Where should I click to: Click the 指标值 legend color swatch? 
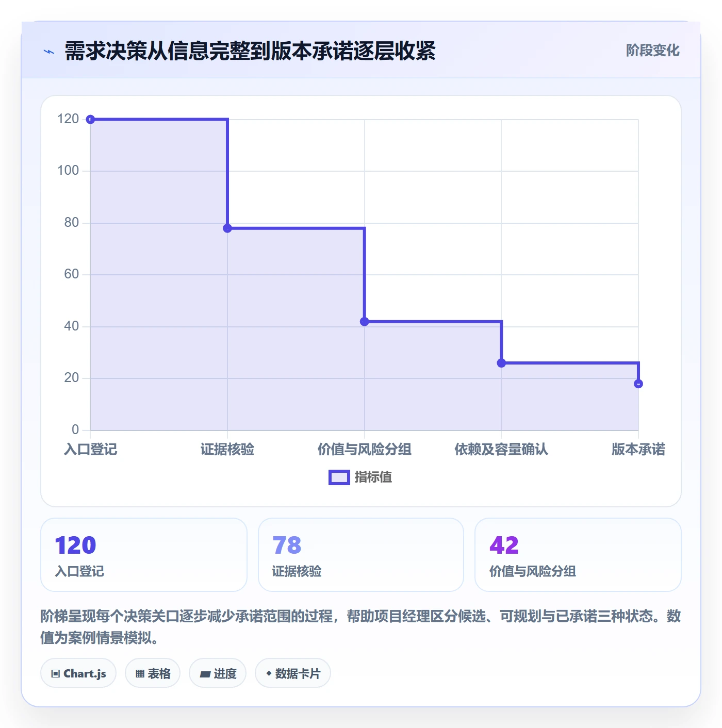click(x=339, y=477)
